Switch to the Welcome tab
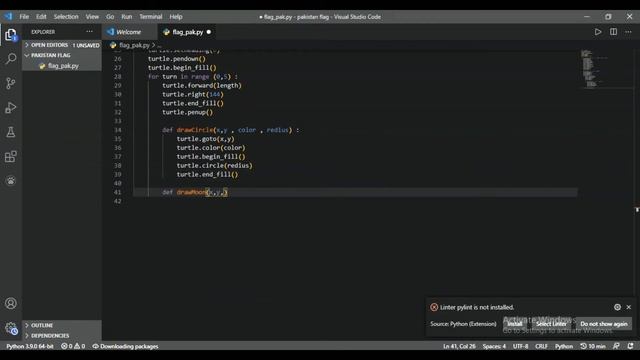 tap(129, 32)
